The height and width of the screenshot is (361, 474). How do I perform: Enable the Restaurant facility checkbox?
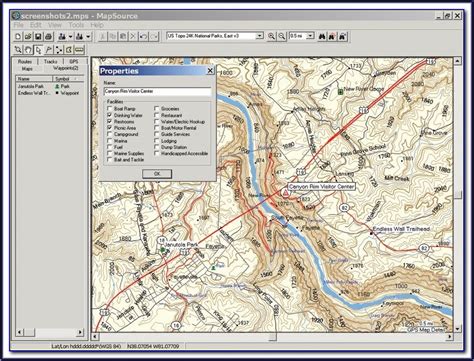point(157,115)
